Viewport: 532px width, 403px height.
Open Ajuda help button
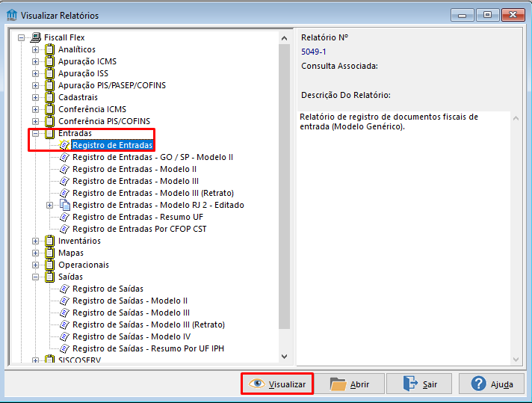[492, 384]
